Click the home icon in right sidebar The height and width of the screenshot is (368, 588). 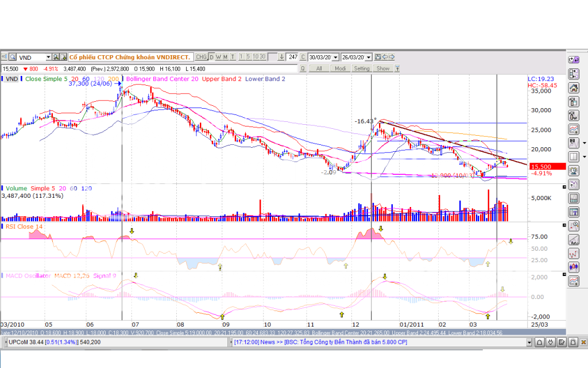click(x=573, y=88)
